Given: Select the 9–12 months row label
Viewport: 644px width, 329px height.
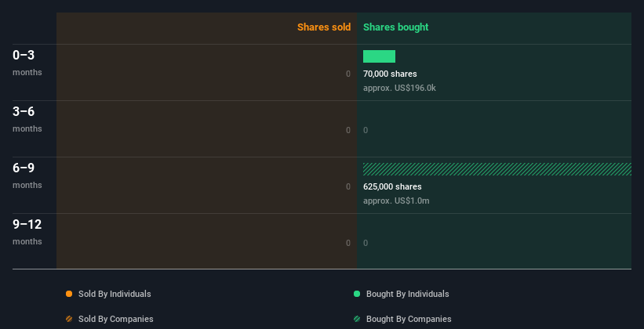Looking at the screenshot, I should [27, 231].
